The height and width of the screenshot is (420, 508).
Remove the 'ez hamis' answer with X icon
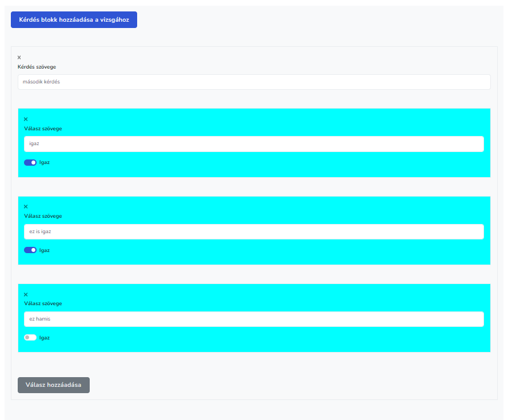(26, 294)
